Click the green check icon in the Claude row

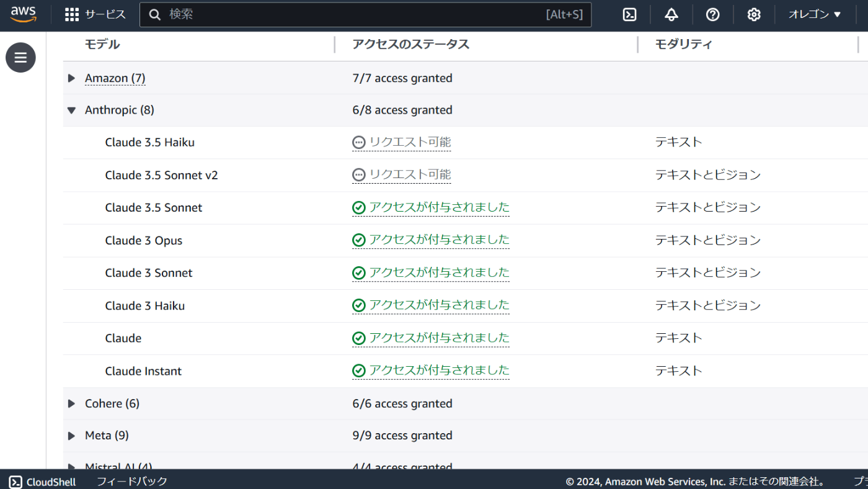(358, 338)
